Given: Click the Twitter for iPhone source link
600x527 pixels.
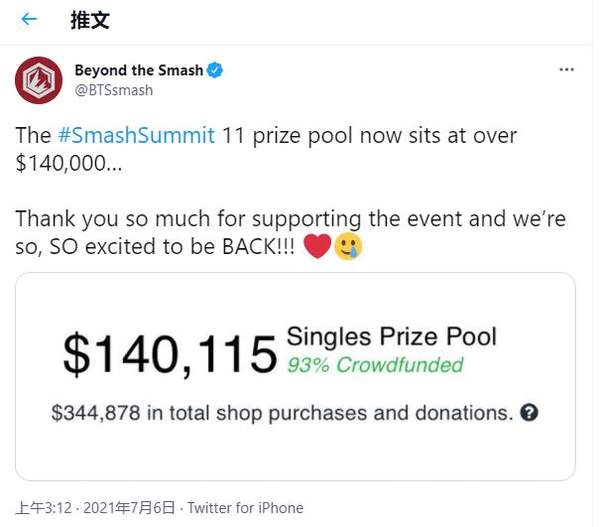Looking at the screenshot, I should [x=245, y=508].
